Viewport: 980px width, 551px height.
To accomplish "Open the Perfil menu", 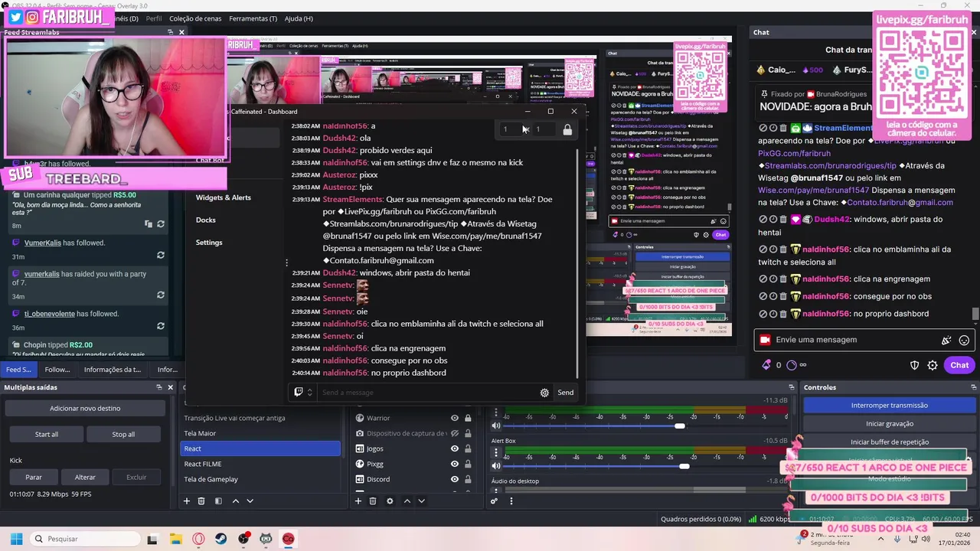I will pos(154,18).
